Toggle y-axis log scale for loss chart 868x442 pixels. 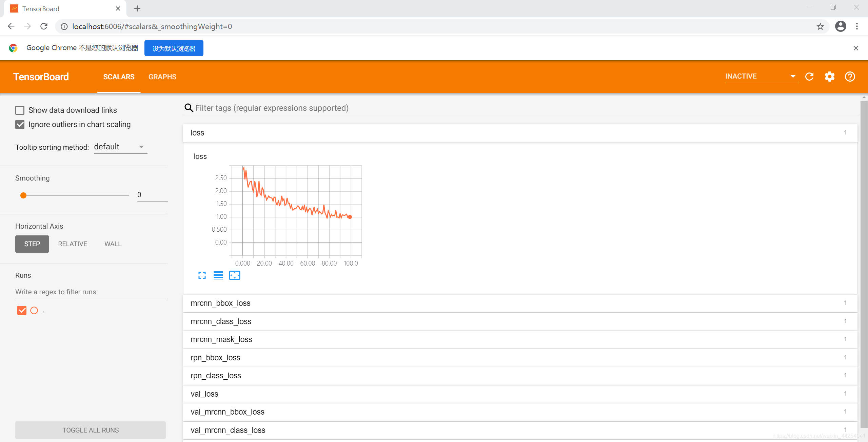pyautogui.click(x=218, y=275)
